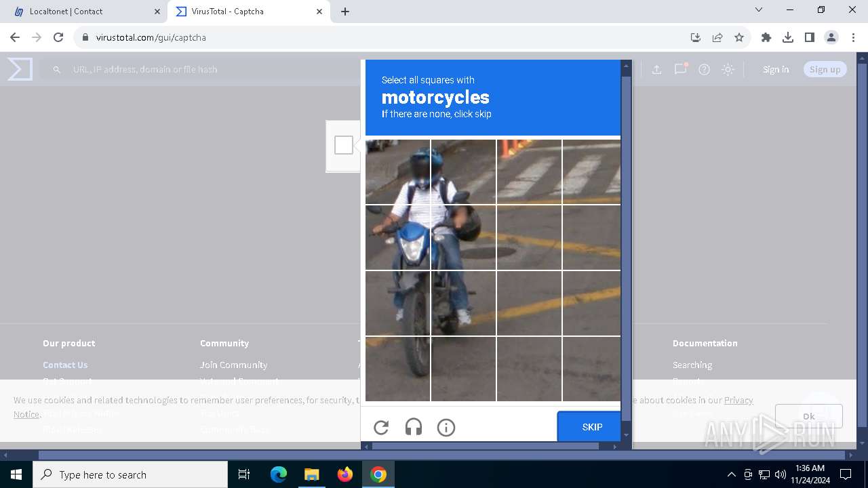Switch to audio challenge headphones icon
The image size is (868, 488).
point(414,427)
